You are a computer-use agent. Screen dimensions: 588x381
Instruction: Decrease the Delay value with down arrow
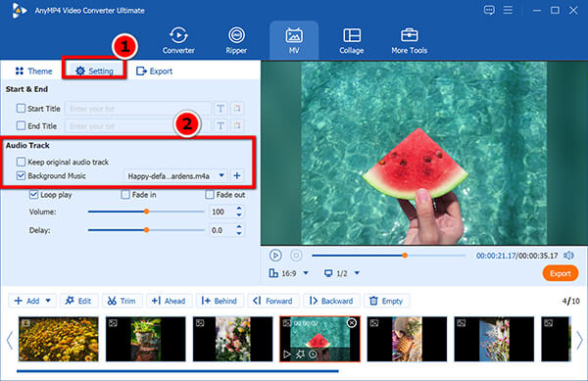239,233
